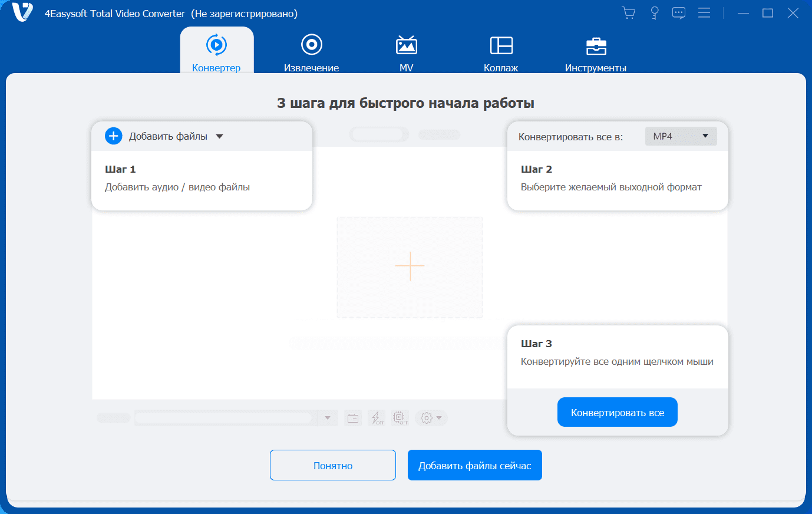Viewport: 812px width, 514px height.
Task: Toggle the hardware acceleration chip OFF icon
Action: [x=400, y=418]
